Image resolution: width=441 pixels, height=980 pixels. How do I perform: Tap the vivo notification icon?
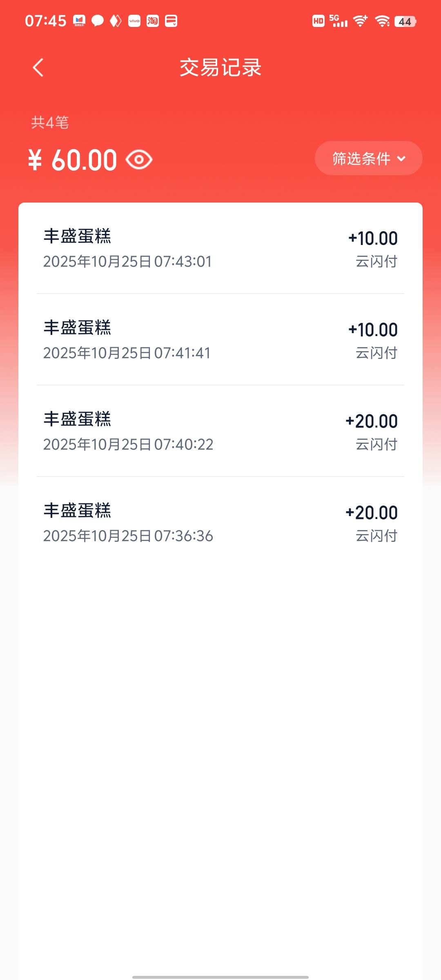click(x=134, y=21)
